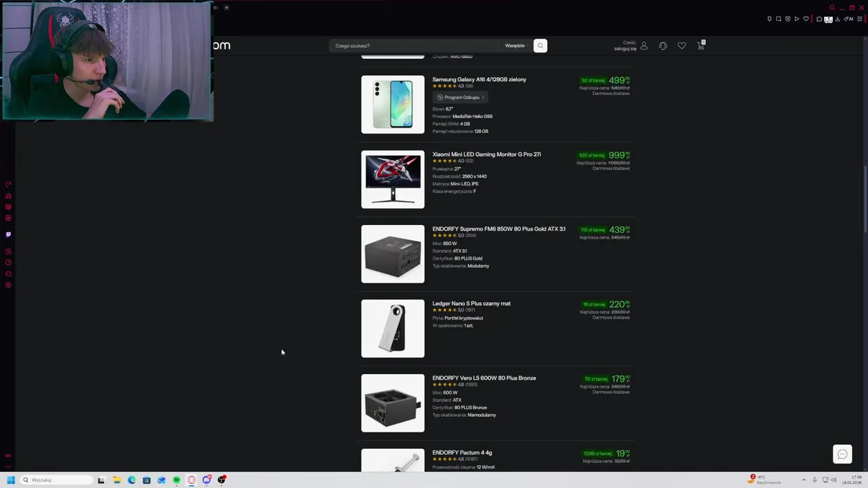
Task: Click the '110 zł taniej' discount badge
Action: pos(593,230)
